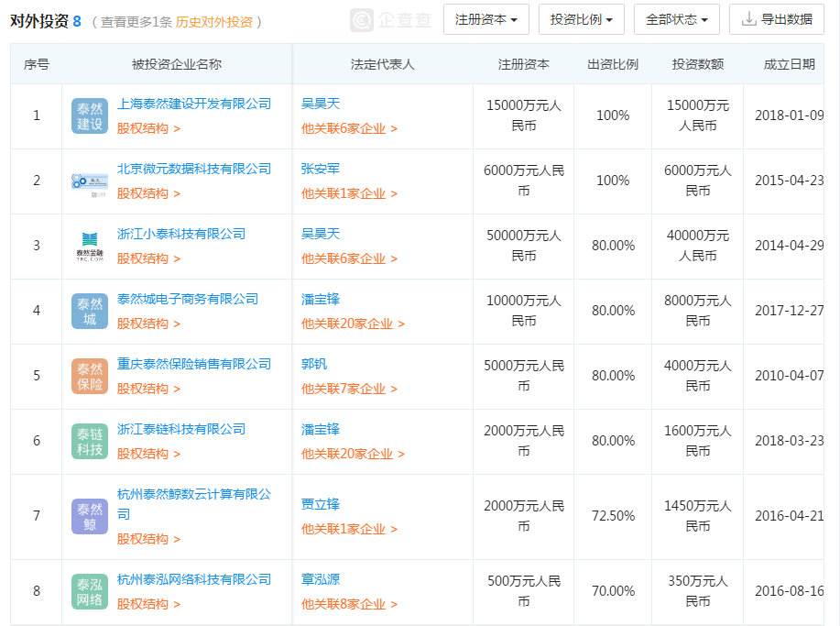The height and width of the screenshot is (626, 840).
Task: Open representative 吴昊天 in row 1
Action: [321, 104]
